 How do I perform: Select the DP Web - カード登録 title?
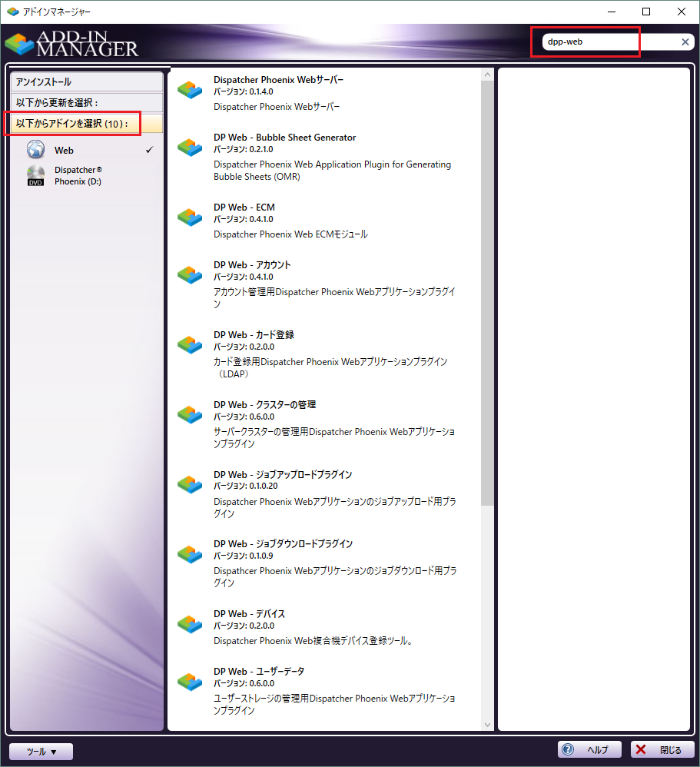254,335
